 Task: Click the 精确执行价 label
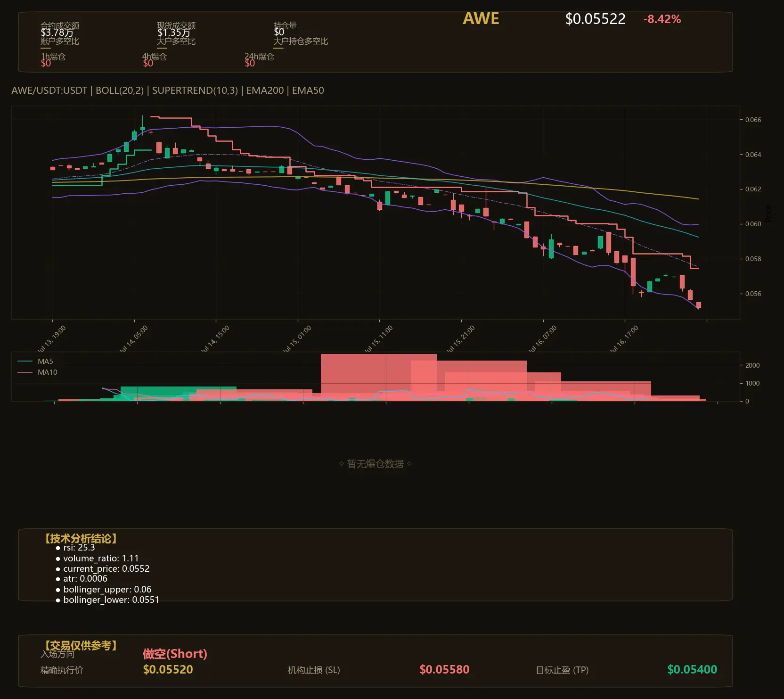point(62,670)
